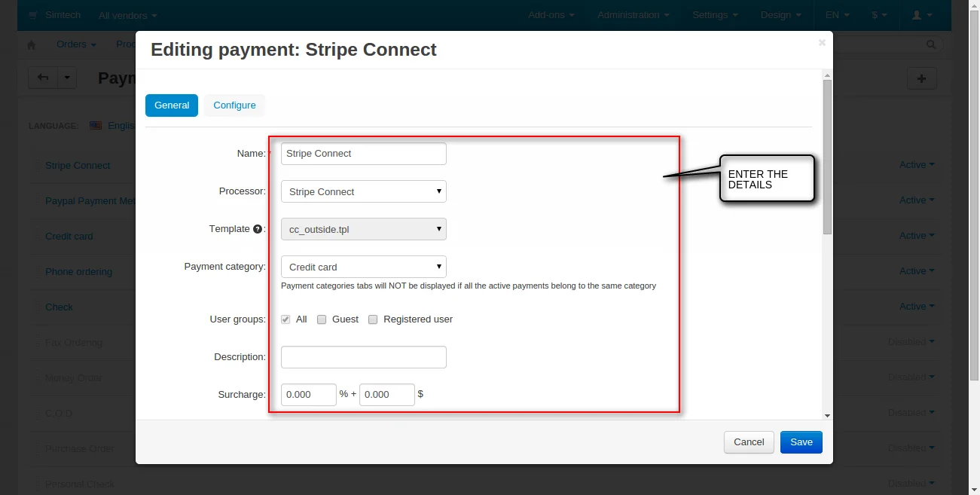Image resolution: width=980 pixels, height=495 pixels.
Task: Open Disabled status dropdown for Money Order
Action: 911,377
